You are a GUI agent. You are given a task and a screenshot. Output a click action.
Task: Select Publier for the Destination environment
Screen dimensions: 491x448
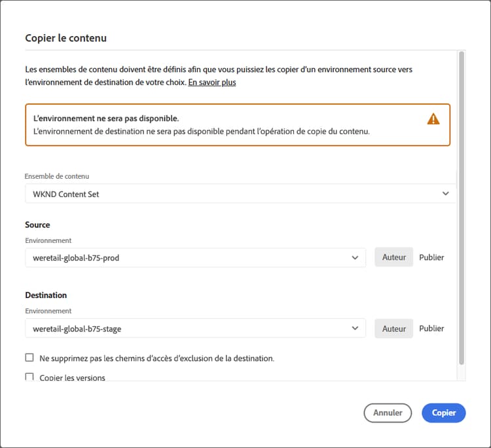(431, 328)
